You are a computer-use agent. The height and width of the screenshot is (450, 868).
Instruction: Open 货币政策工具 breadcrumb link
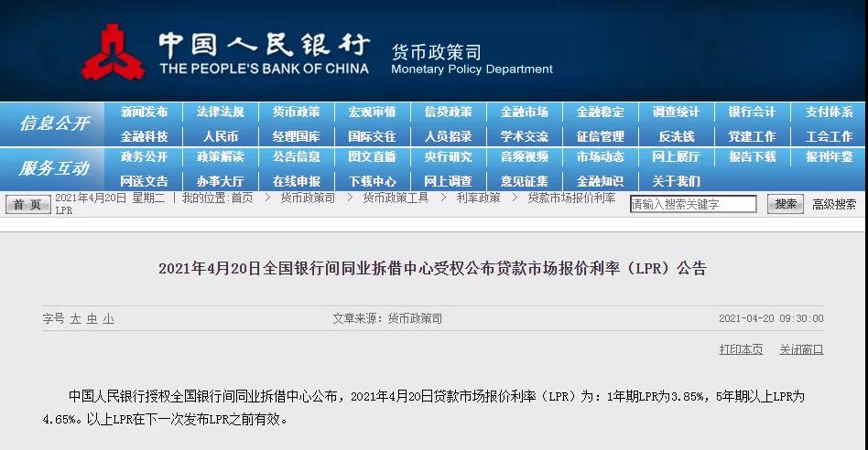tap(396, 198)
